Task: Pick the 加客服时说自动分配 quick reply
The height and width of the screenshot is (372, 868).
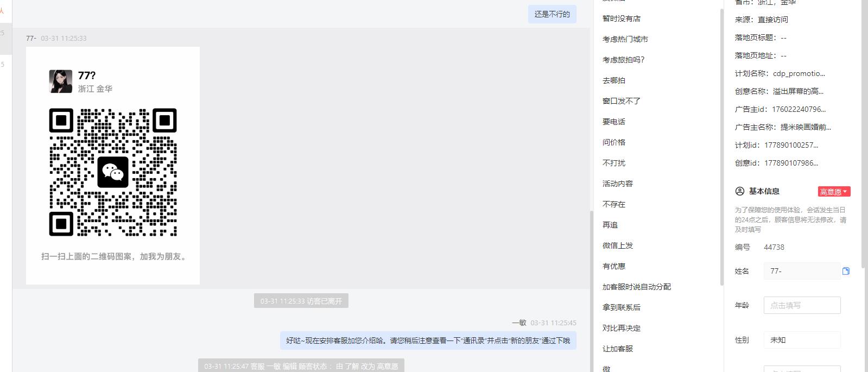Action: coord(637,287)
